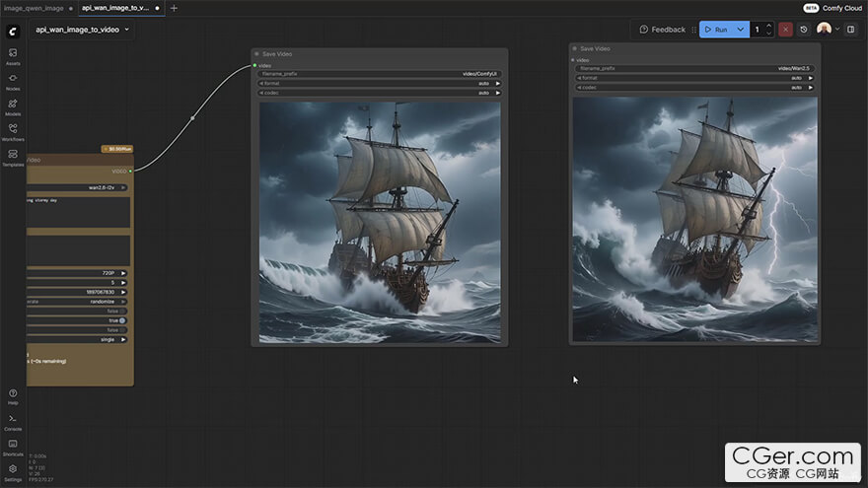Image resolution: width=868 pixels, height=488 pixels.
Task: Open the api_wan_image_to_video workflow dropdown
Action: (83, 30)
